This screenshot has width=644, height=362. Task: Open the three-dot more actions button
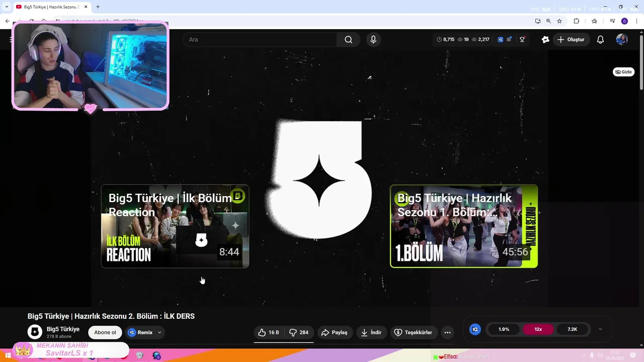click(447, 332)
